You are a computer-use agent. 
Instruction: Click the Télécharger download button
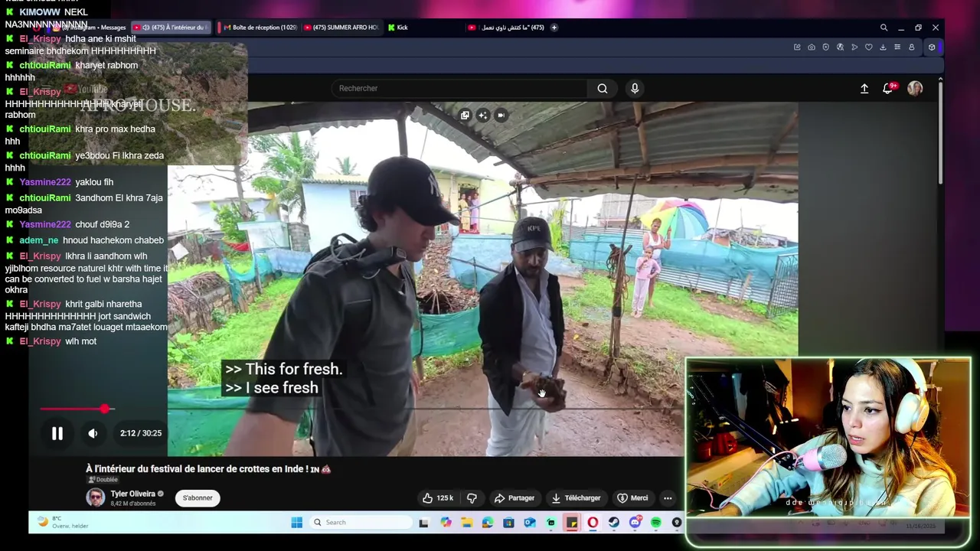[576, 498]
